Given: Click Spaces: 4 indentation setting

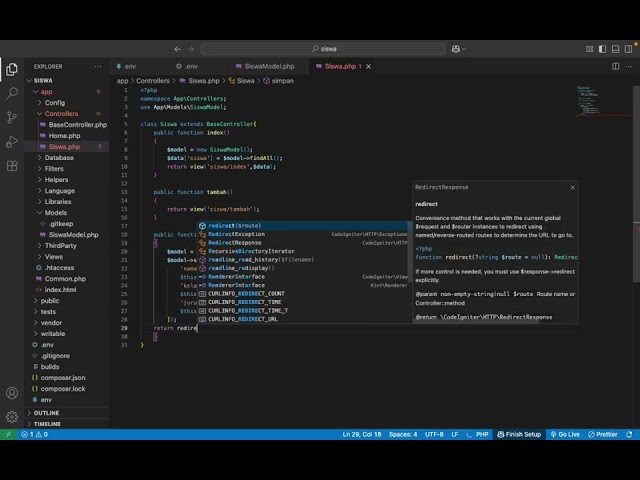Looking at the screenshot, I should click(x=403, y=434).
